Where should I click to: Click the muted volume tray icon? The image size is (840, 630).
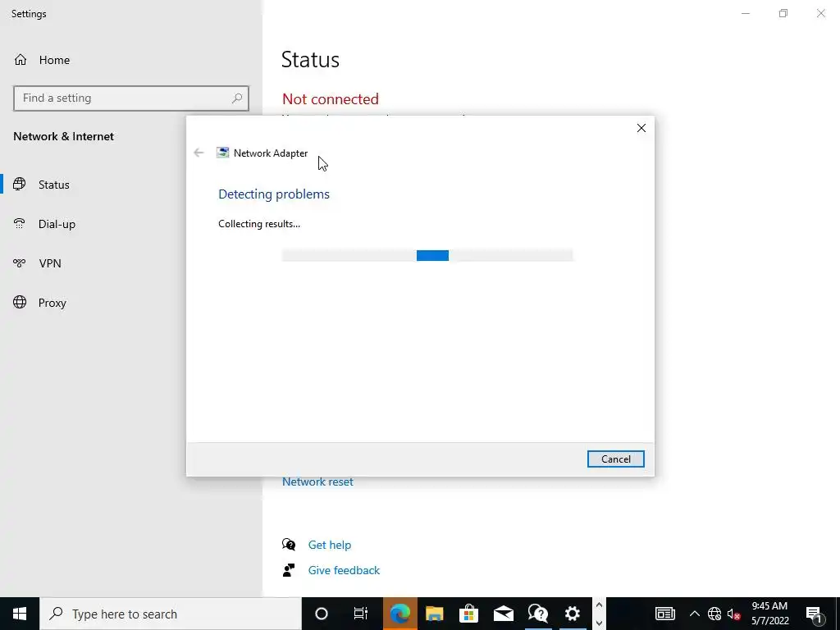click(x=733, y=614)
